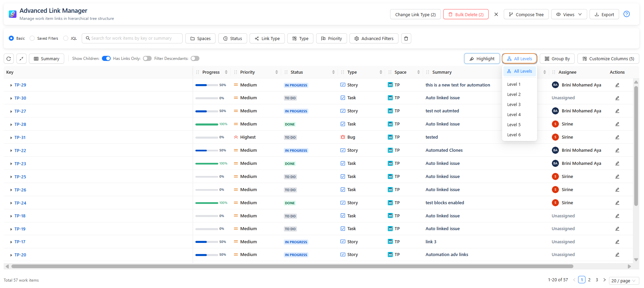The width and height of the screenshot is (644, 288).
Task: Select the Saved Filters radio button
Action: coord(32,38)
